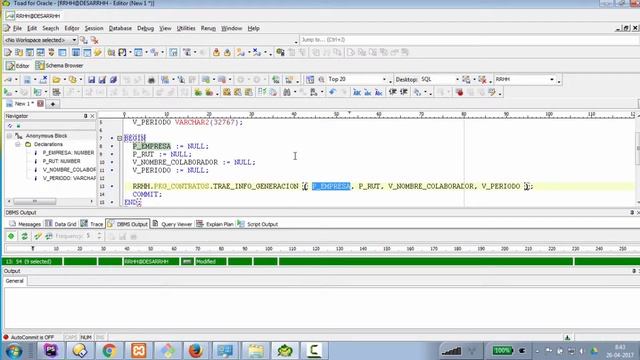The height and width of the screenshot is (360, 640).
Task: Open the Windows Start menu
Action: [x=13, y=351]
